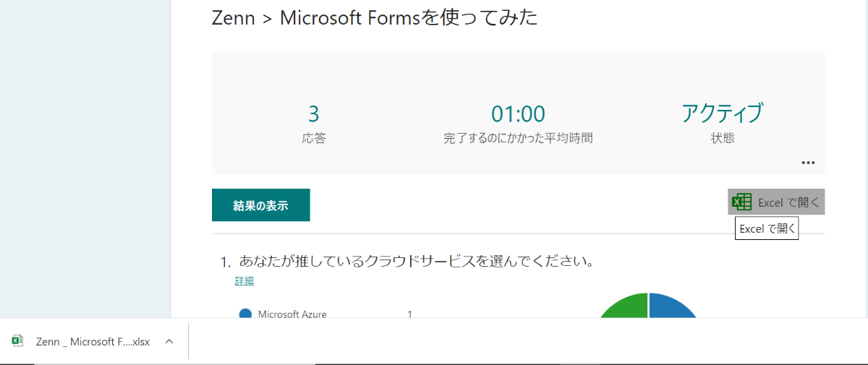Open the three-dot more options menu

click(808, 163)
